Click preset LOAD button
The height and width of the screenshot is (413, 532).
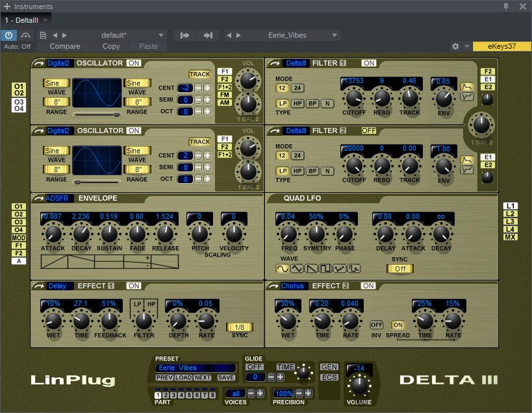[x=184, y=378]
